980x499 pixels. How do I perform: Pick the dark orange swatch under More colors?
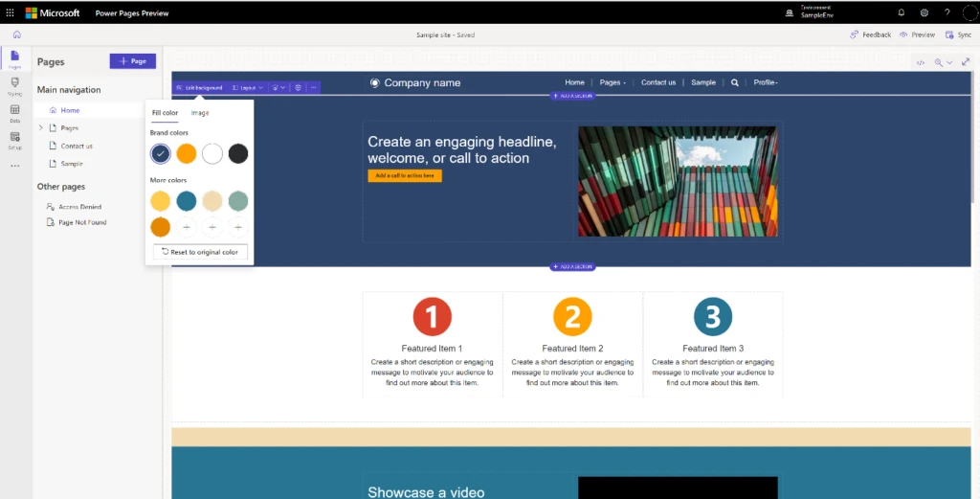point(161,227)
